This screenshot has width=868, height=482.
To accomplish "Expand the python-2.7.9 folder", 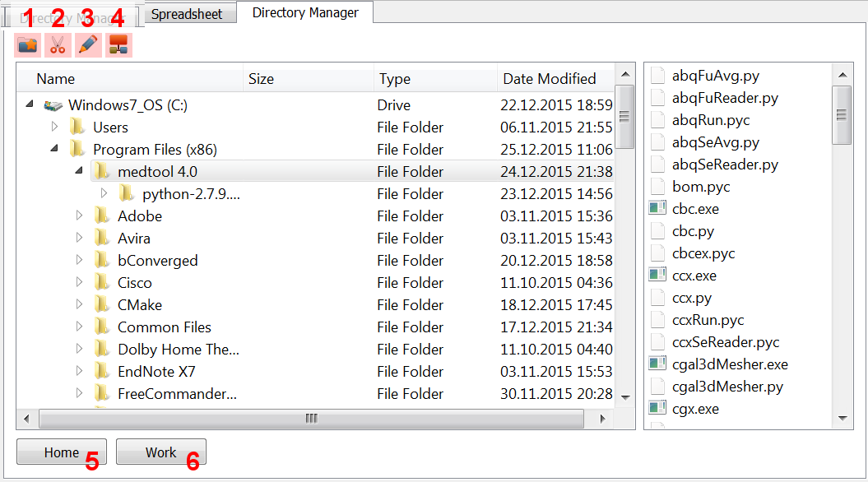I will coord(104,193).
